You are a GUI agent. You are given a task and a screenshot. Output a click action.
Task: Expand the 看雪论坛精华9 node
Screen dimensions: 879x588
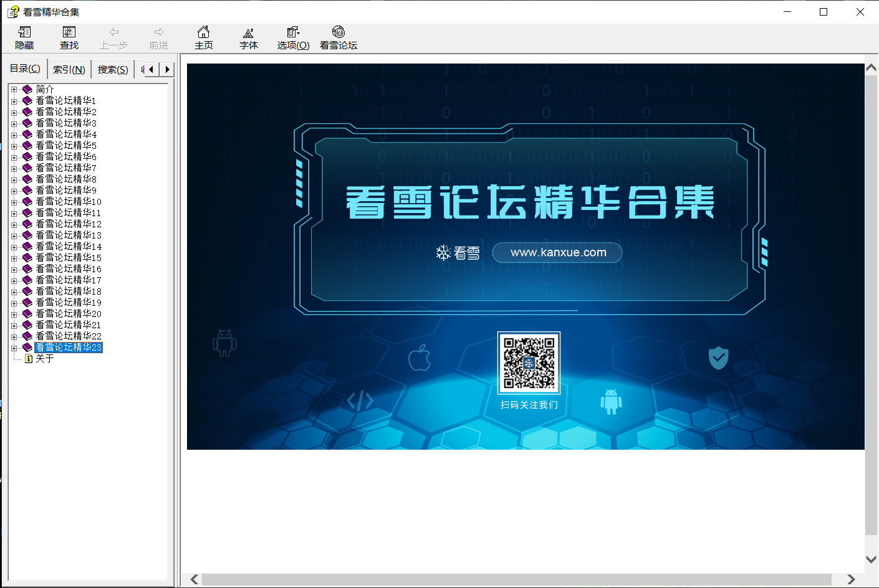click(14, 191)
